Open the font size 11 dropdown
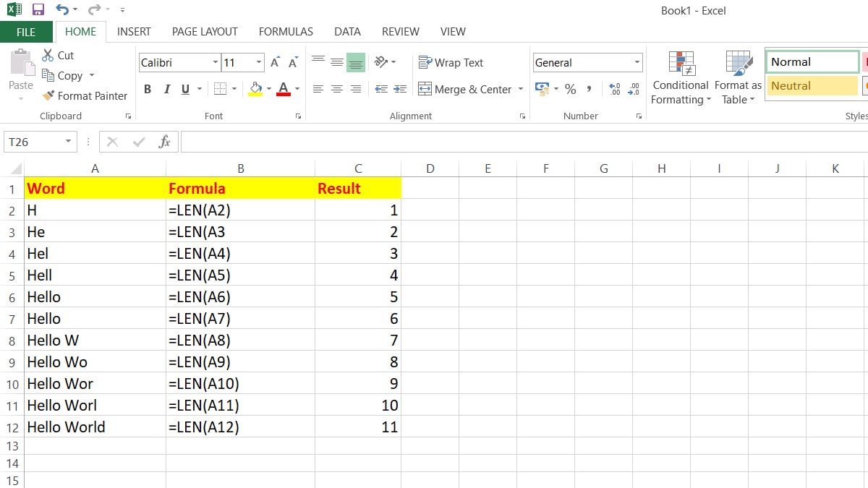The height and width of the screenshot is (488, 868). pos(259,63)
